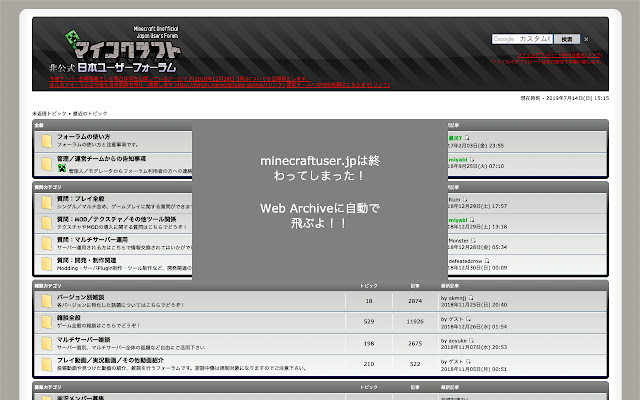This screenshot has width=640, height=400.
Task: Open latest post icon next to Monster
Action: pyautogui.click(x=473, y=240)
